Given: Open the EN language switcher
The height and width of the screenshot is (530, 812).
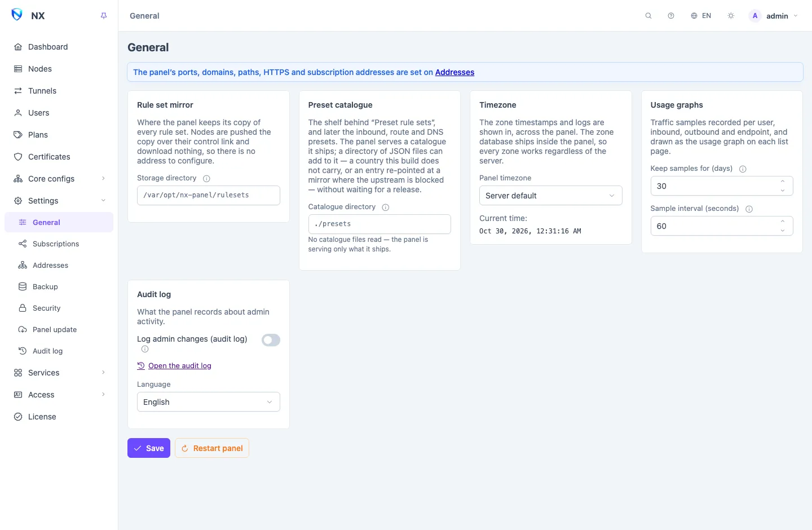Looking at the screenshot, I should [x=701, y=16].
